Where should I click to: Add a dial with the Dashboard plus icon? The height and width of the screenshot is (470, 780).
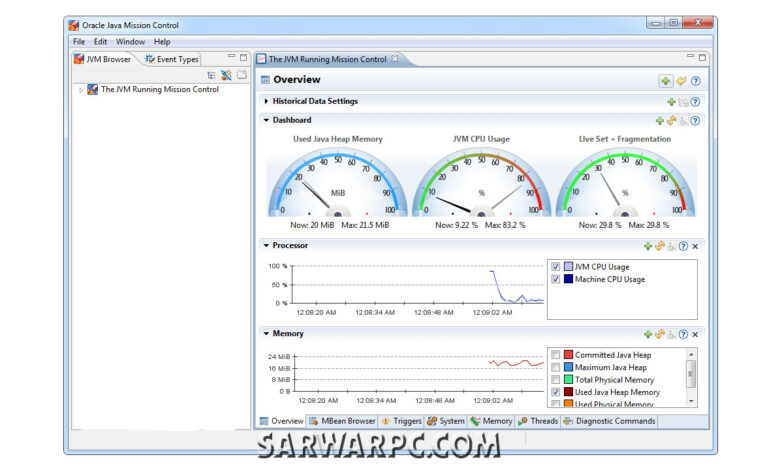click(x=660, y=120)
